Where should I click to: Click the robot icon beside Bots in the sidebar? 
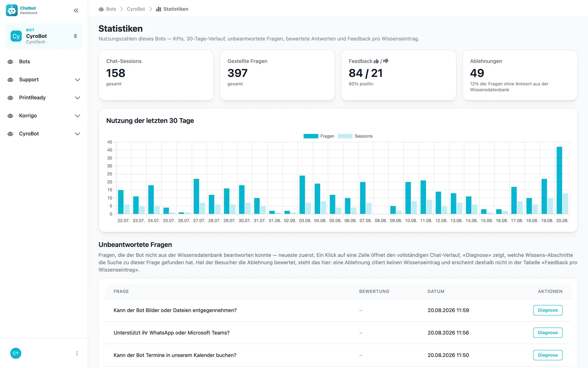tap(10, 61)
